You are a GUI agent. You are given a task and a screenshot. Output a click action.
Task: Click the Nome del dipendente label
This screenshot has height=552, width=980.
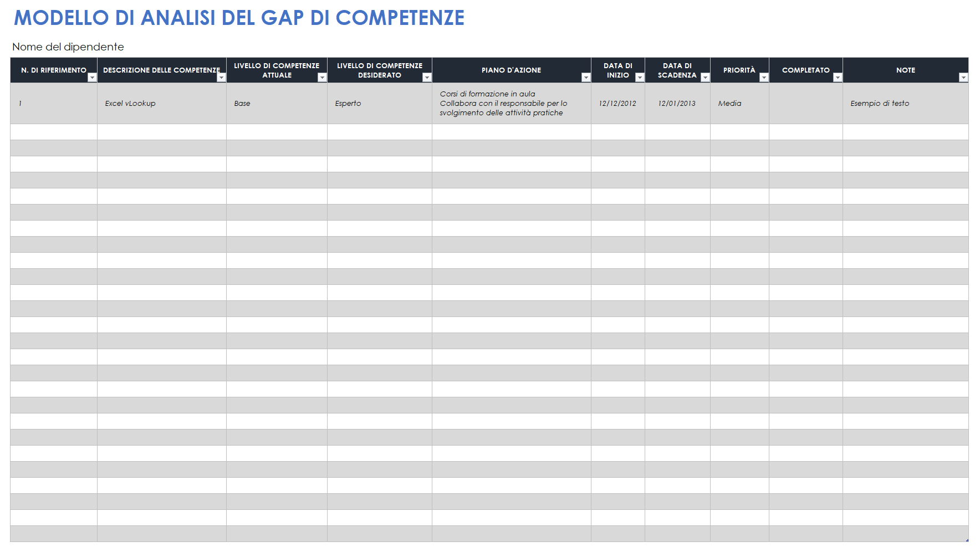(68, 47)
